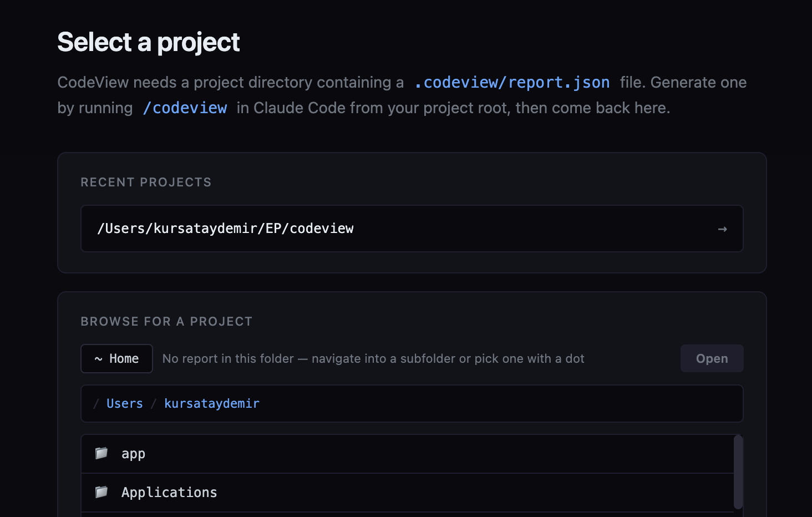
Task: Click the arrow icon on recent project row
Action: (722, 229)
